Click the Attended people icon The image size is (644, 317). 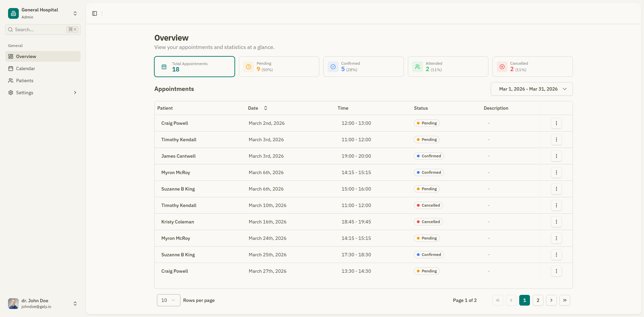(x=418, y=67)
